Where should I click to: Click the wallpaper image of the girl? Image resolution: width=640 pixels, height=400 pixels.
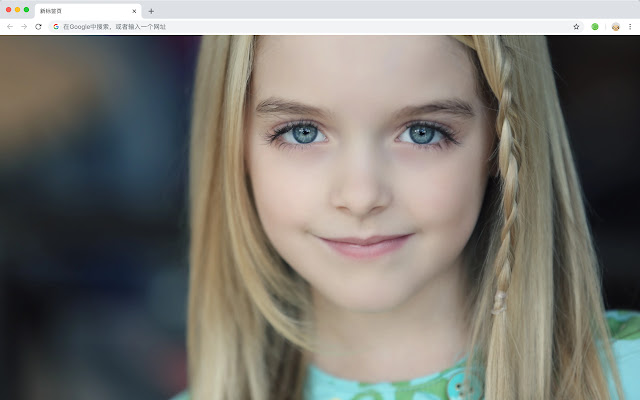click(x=320, y=218)
